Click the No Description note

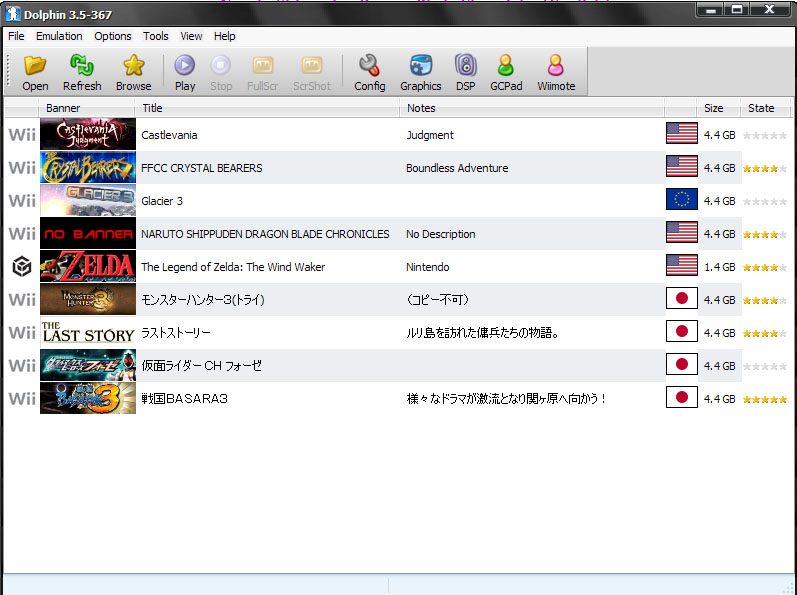pos(441,234)
